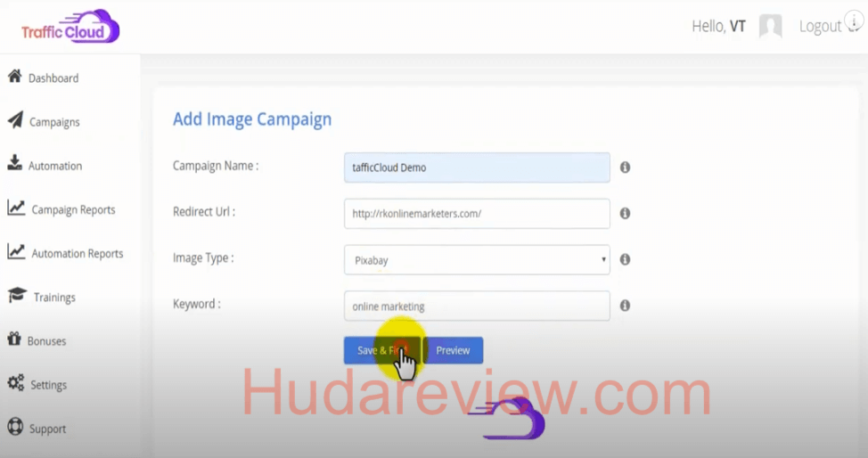Click the Support lifebuoy icon

15,427
